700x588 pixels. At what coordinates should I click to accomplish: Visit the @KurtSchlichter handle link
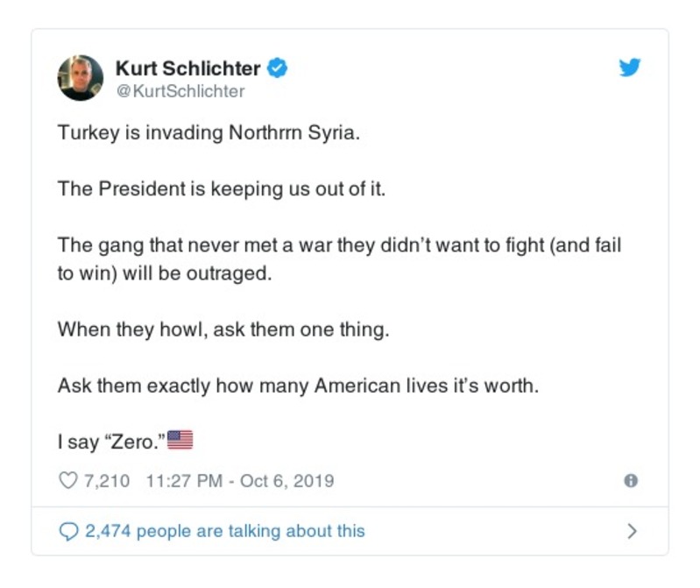pos(180,91)
